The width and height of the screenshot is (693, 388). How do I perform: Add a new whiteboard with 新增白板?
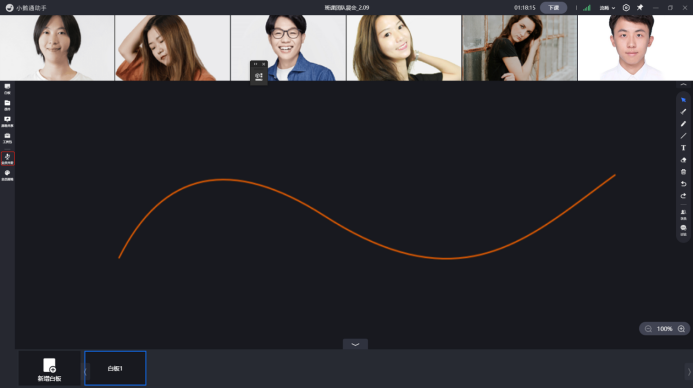pyautogui.click(x=49, y=369)
